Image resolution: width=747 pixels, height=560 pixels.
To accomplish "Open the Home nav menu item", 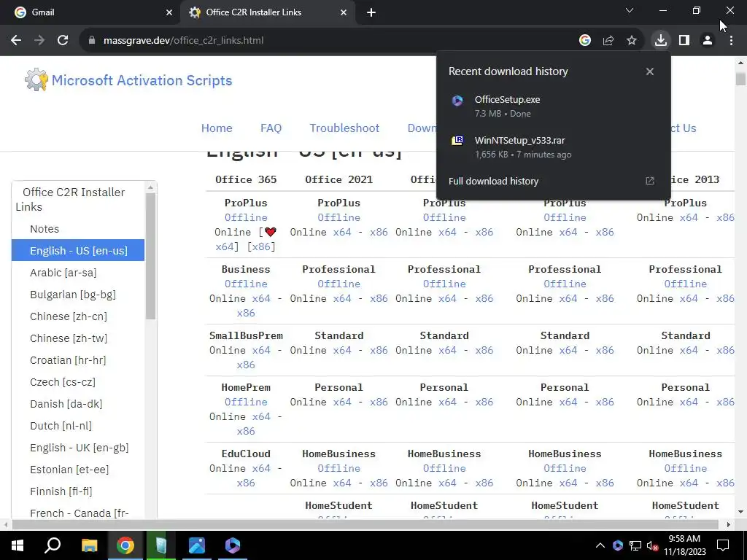I will [x=217, y=128].
